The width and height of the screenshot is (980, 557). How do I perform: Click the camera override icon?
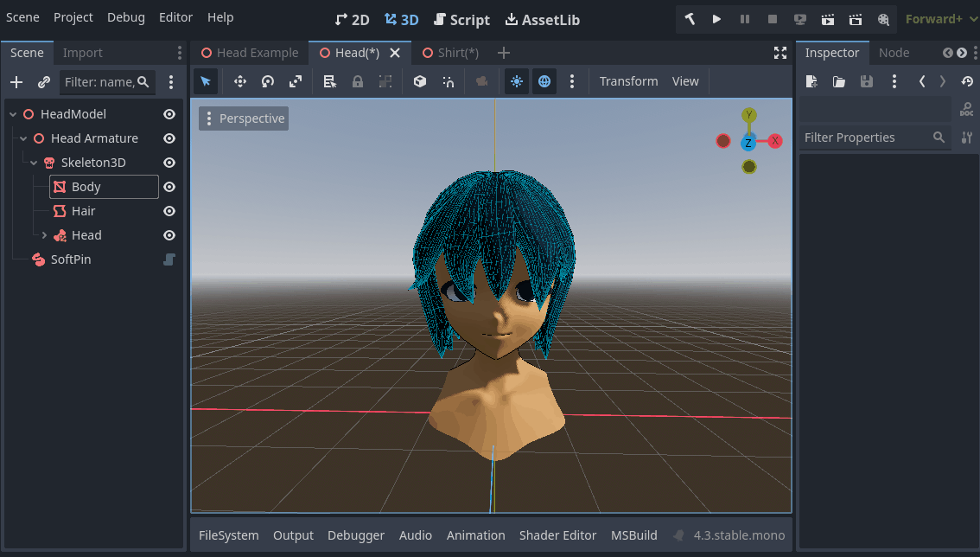(482, 81)
